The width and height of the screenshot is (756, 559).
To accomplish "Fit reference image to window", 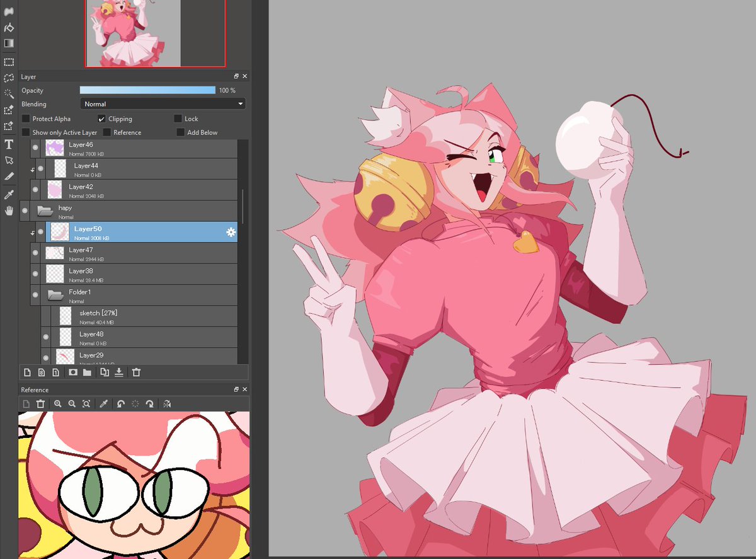I will pos(87,404).
